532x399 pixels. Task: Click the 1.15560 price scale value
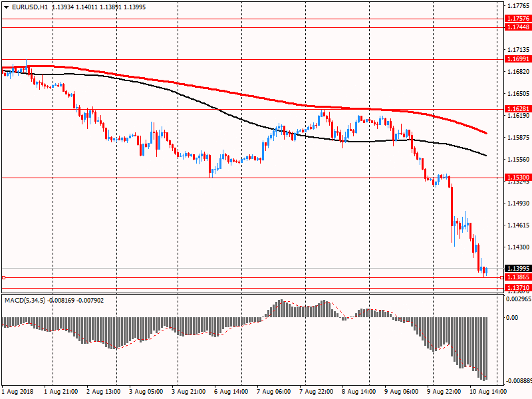pos(519,160)
